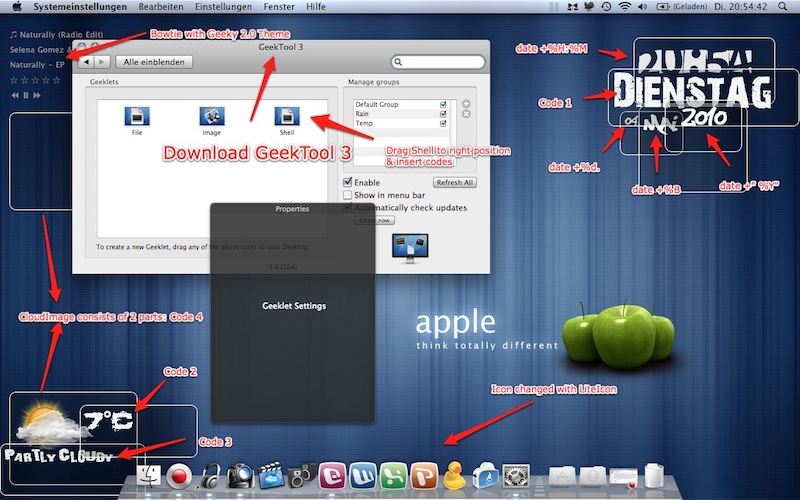The image size is (800, 500).
Task: Click the Bowtie menu bar icon
Action: [x=572, y=7]
